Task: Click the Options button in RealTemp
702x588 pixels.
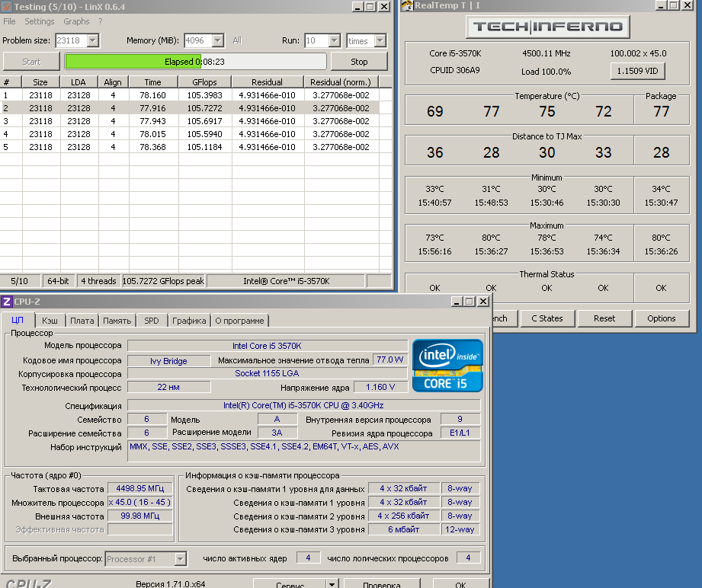Action: (x=662, y=318)
